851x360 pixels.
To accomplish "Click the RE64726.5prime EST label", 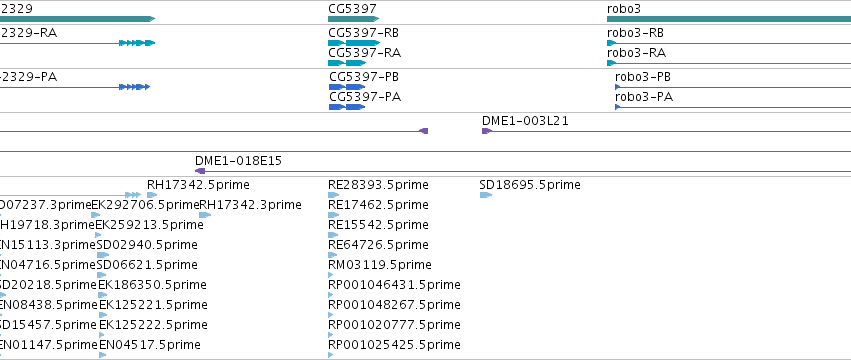I will click(378, 245).
